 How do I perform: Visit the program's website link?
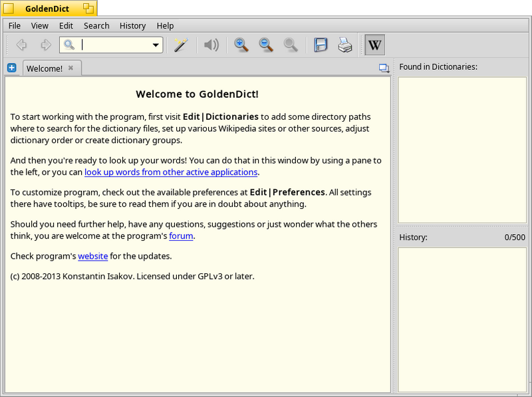[x=93, y=256]
